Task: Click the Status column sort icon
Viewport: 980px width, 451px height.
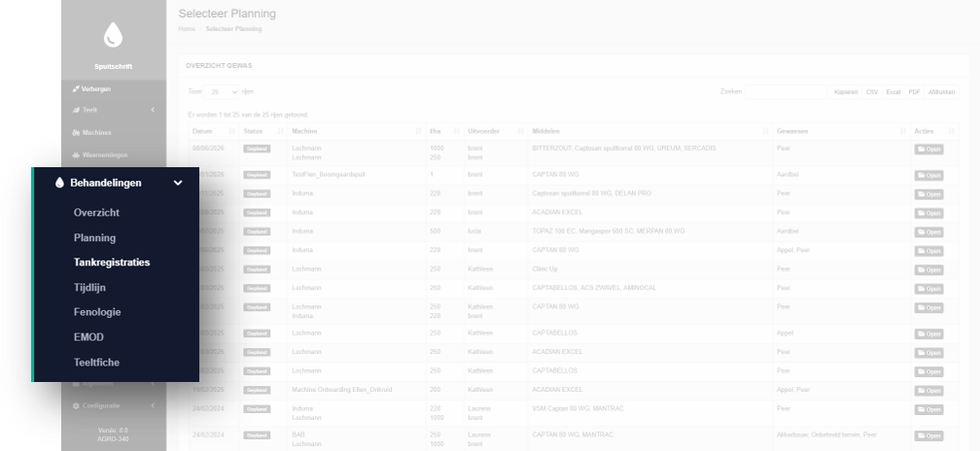Action: (x=281, y=132)
